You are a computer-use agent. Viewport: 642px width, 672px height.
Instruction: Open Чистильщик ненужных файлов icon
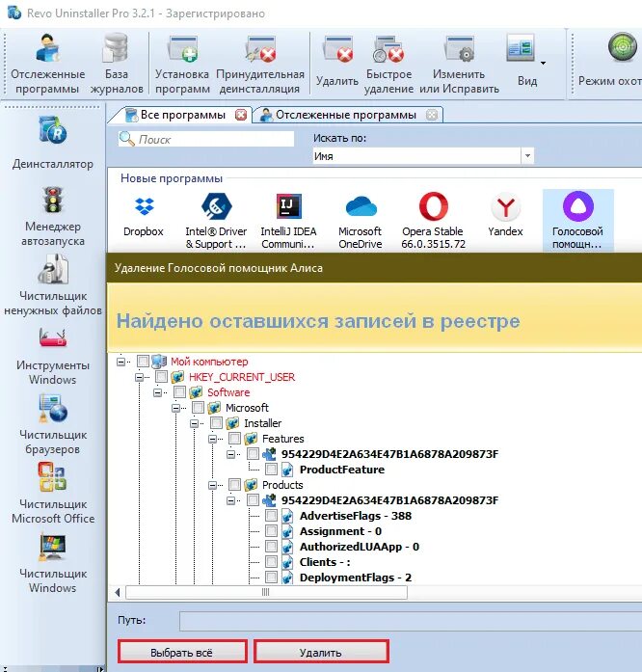pyautogui.click(x=53, y=269)
